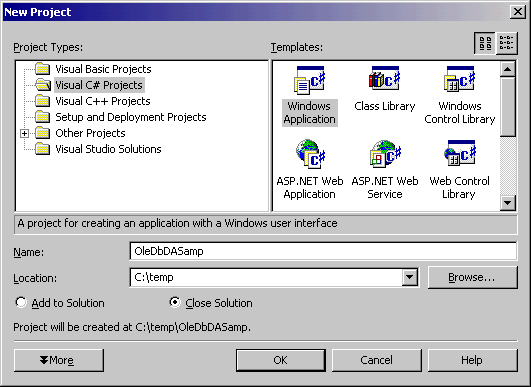Click the Location text field
The height and width of the screenshot is (387, 531).
266,277
